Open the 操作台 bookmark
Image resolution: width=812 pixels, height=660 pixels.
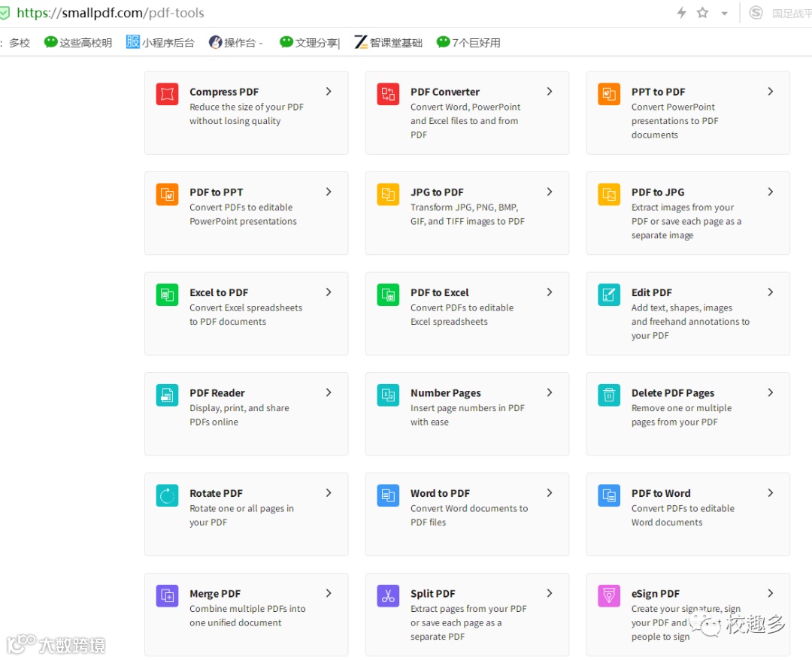[236, 42]
